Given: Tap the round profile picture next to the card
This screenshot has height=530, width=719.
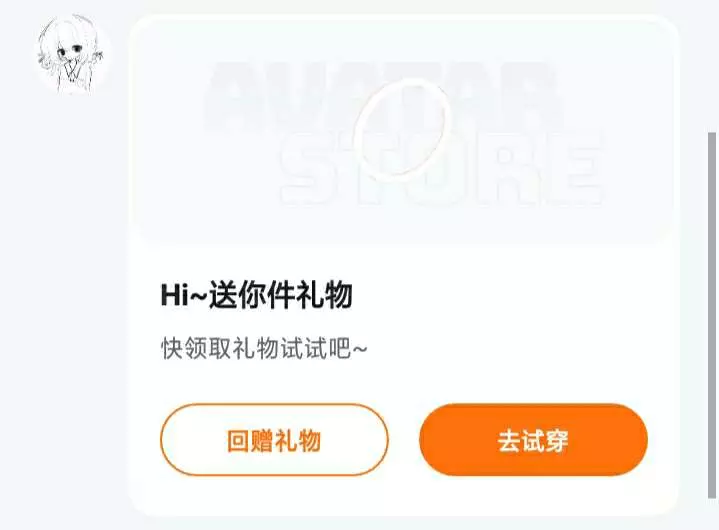Looking at the screenshot, I should (72, 54).
